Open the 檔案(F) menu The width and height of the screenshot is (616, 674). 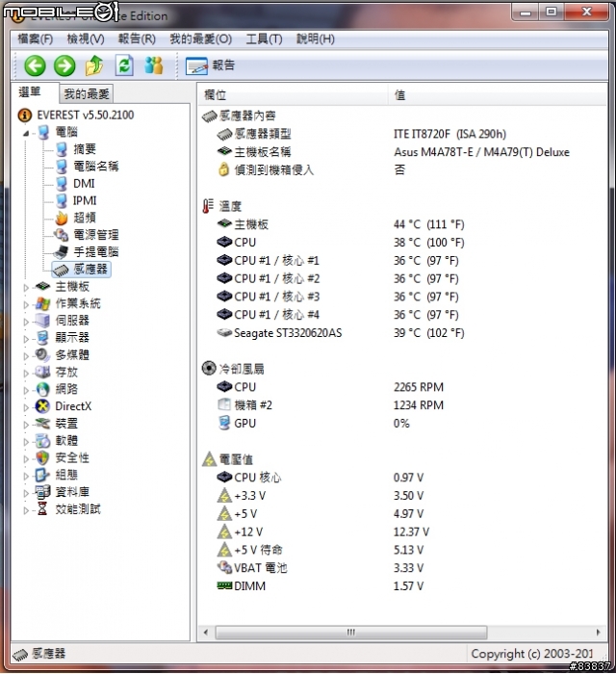tap(35, 39)
